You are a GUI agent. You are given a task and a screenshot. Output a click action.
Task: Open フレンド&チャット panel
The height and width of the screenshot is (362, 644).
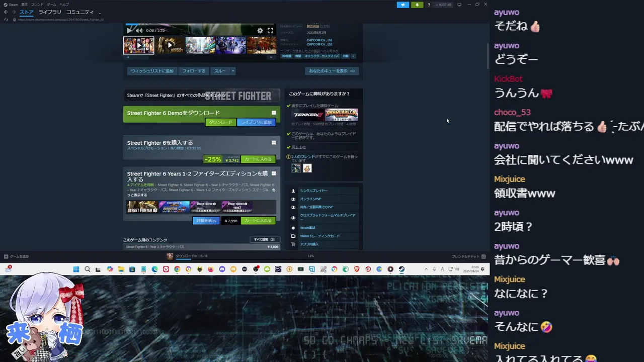pos(469,256)
